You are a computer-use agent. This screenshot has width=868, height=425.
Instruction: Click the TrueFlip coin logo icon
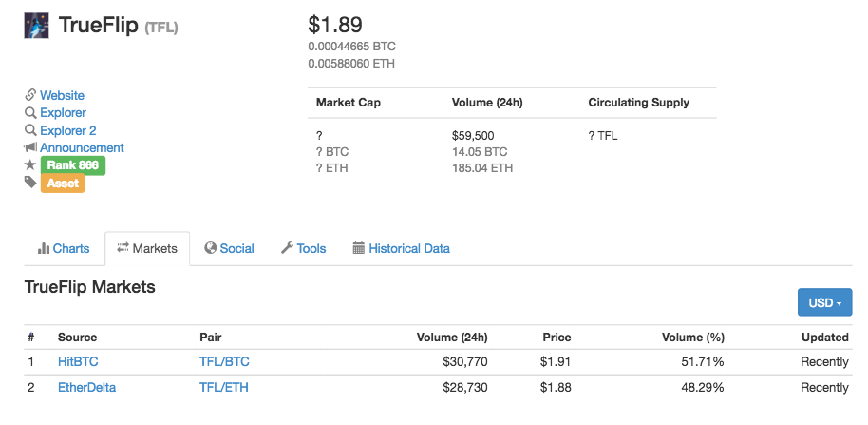37,26
